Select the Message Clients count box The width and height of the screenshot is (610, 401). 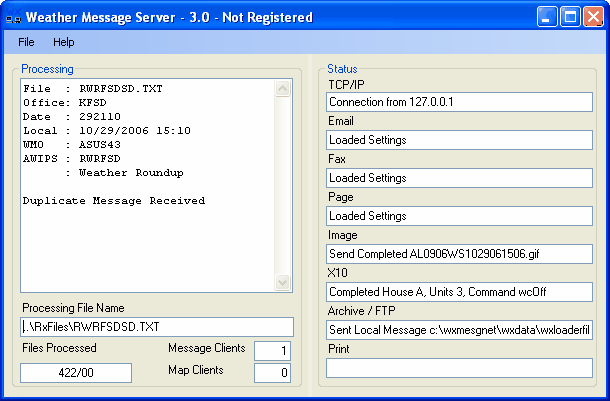click(x=272, y=351)
